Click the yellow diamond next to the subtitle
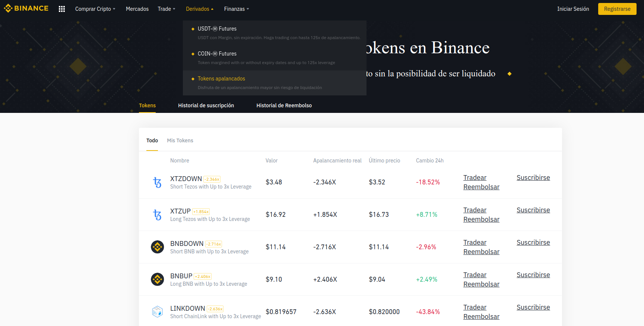 (x=509, y=74)
